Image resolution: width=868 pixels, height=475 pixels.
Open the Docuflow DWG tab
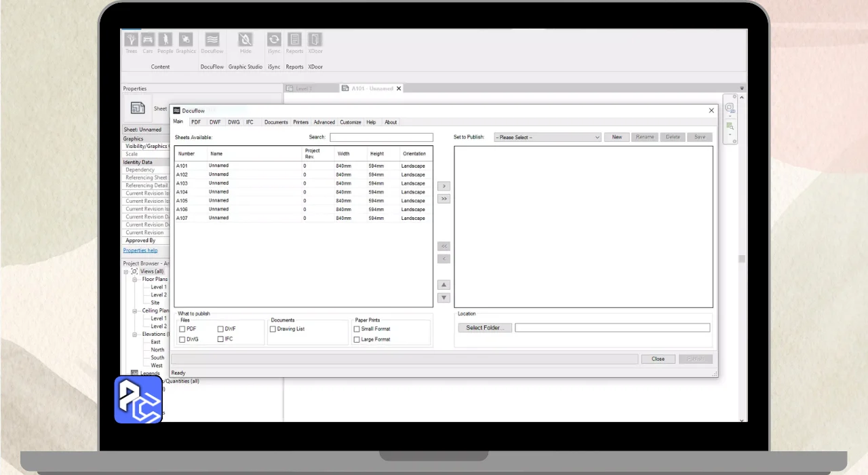pos(233,122)
